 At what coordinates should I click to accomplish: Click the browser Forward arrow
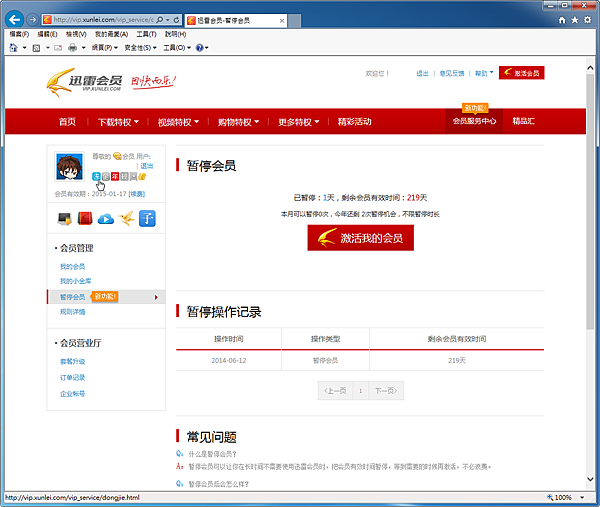coord(33,20)
